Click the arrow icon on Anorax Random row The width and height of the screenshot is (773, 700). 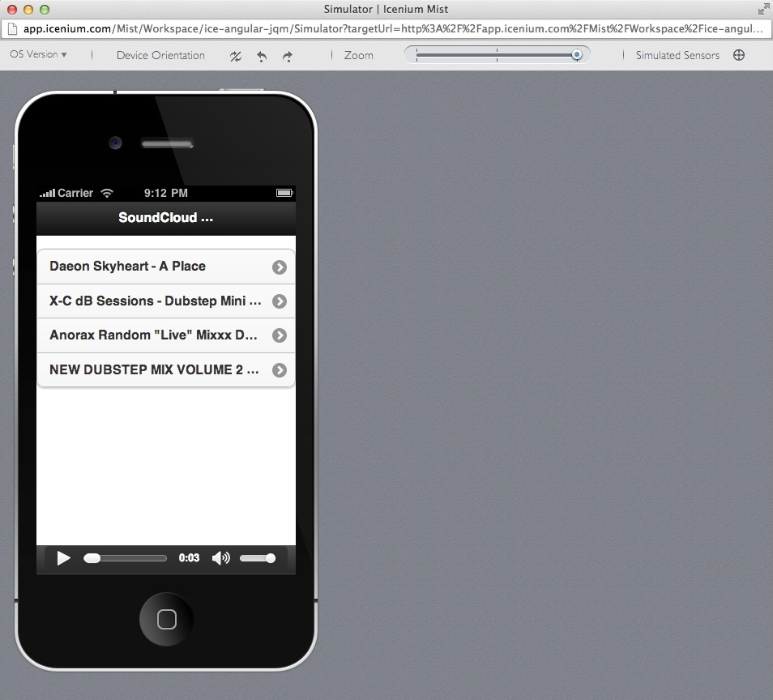click(280, 335)
